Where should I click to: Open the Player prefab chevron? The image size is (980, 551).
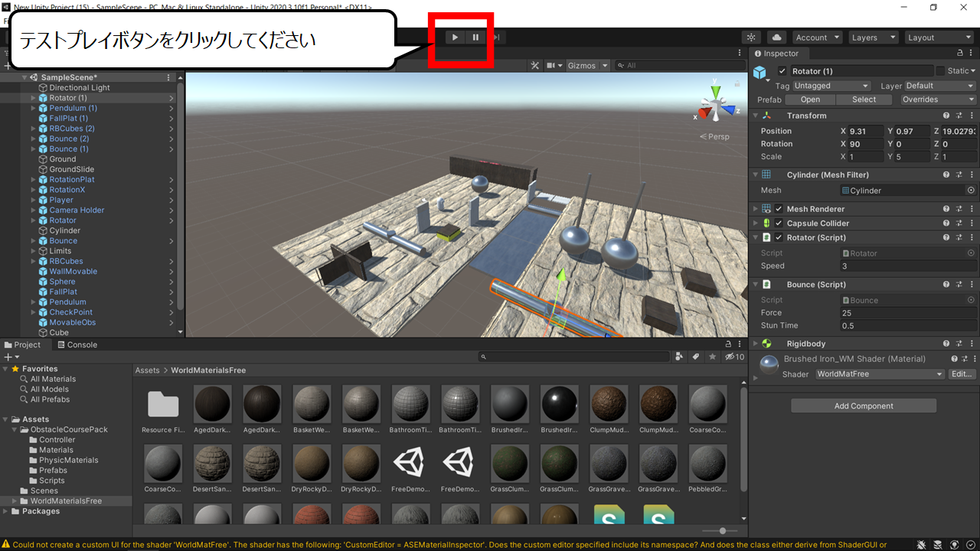pos(171,201)
